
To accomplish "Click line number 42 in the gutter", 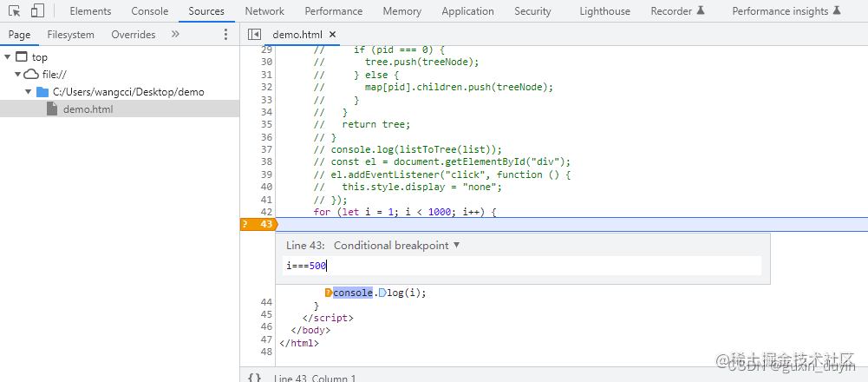I will pos(266,212).
